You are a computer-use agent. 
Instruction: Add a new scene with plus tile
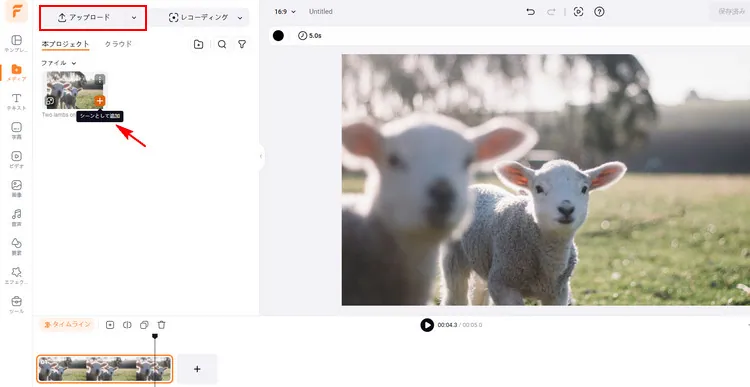tap(197, 369)
